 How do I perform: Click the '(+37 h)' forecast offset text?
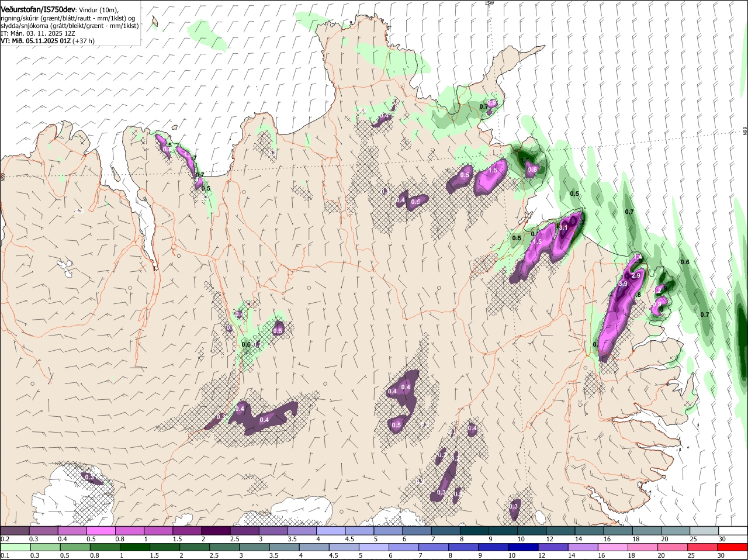pos(84,41)
